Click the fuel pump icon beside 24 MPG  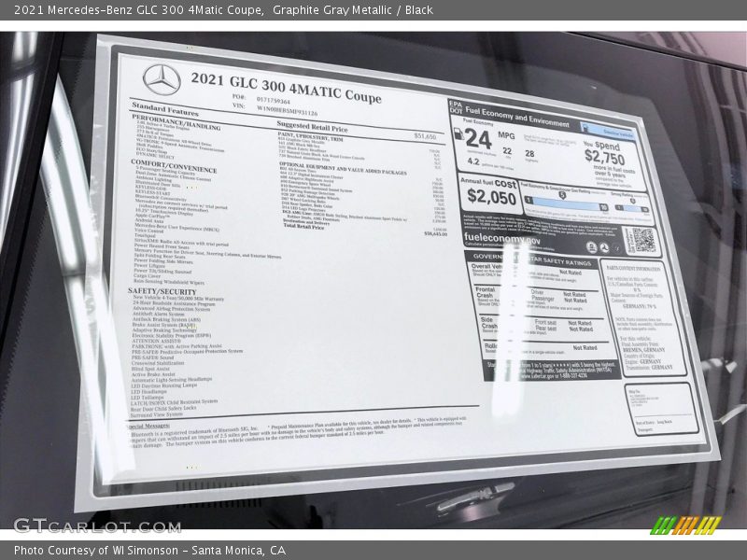coord(458,134)
